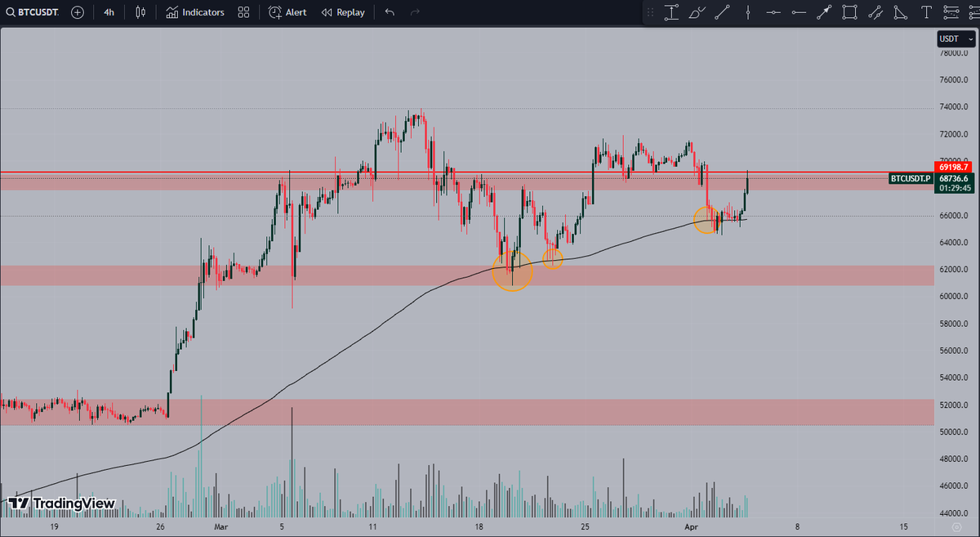
Task: Click the BTCUSDT.P symbol label on price scale
Action: 911,178
